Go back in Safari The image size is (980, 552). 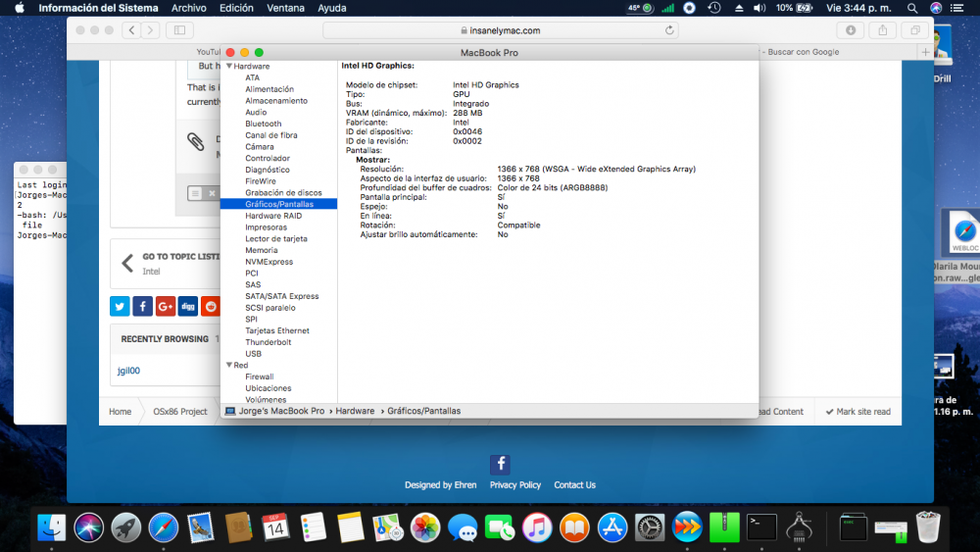click(x=131, y=30)
